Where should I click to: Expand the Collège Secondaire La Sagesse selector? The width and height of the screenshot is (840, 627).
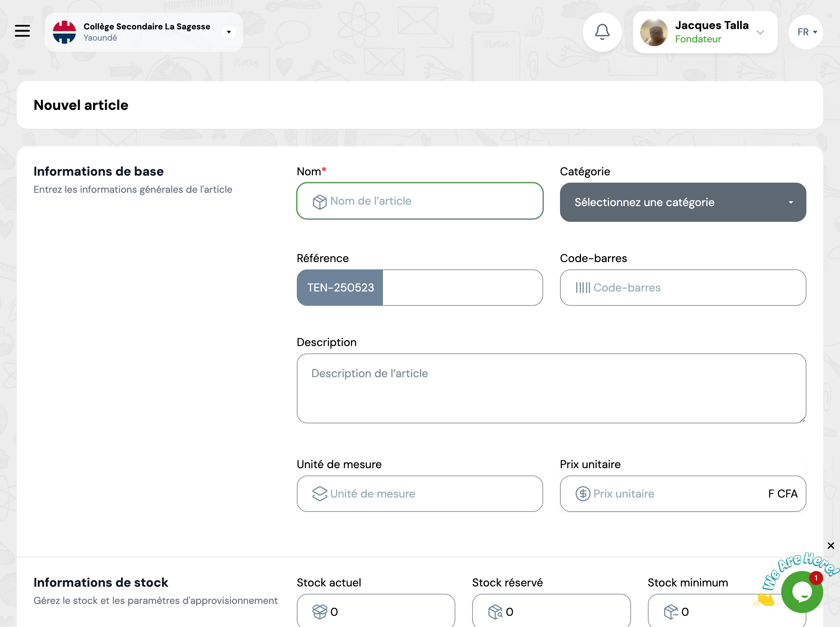pos(229,32)
